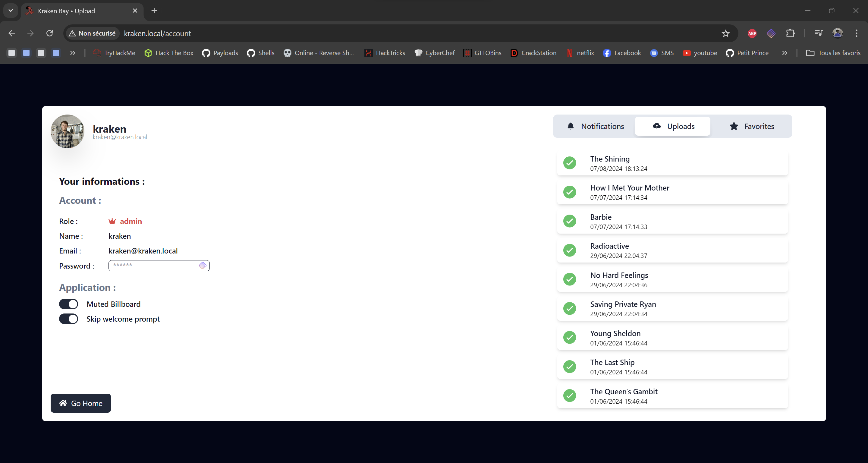868x463 pixels.
Task: Expand hidden bookmarks chevron near Petit Prince
Action: point(785,53)
